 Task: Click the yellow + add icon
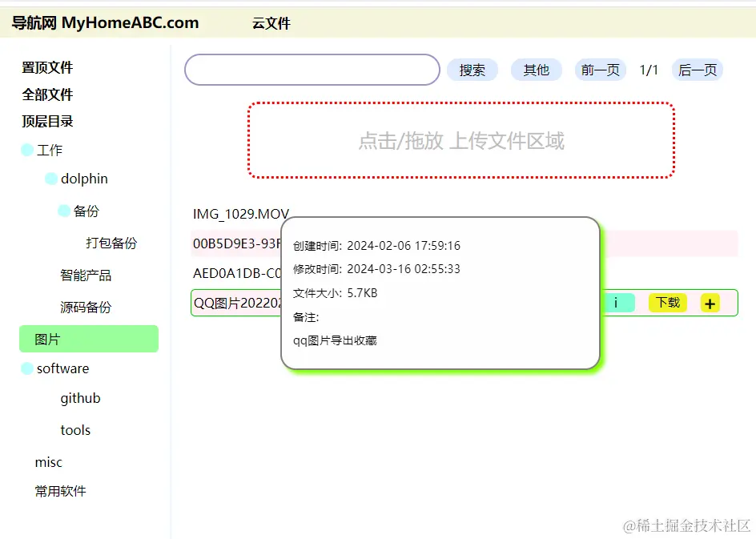pyautogui.click(x=709, y=303)
